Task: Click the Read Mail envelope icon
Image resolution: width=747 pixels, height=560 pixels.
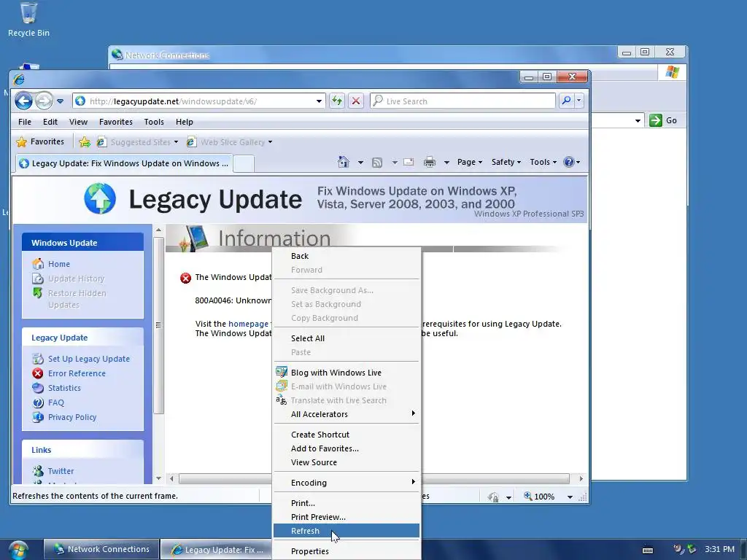Action: point(409,162)
